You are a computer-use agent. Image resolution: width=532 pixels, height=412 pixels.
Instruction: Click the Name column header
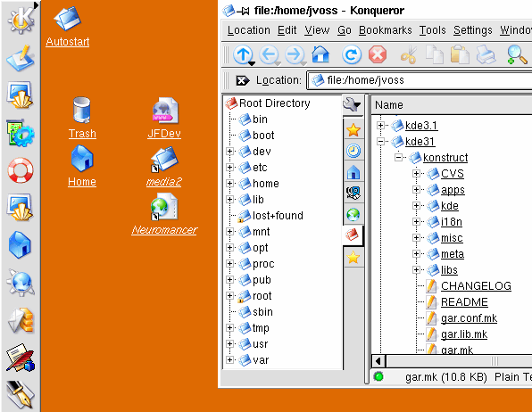(452, 104)
